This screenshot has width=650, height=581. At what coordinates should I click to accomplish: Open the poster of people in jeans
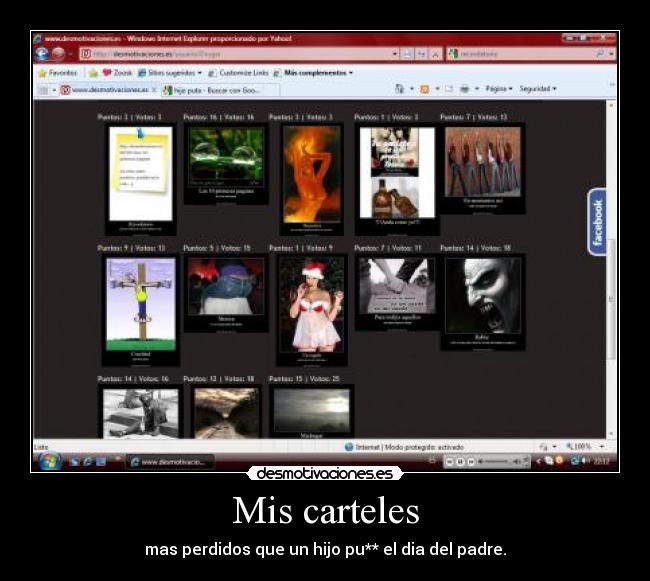pyautogui.click(x=483, y=169)
